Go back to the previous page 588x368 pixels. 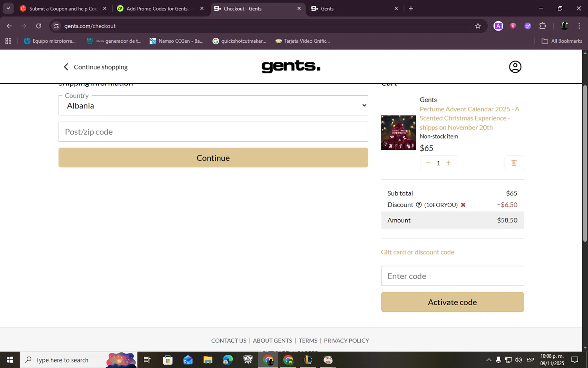[x=9, y=26]
